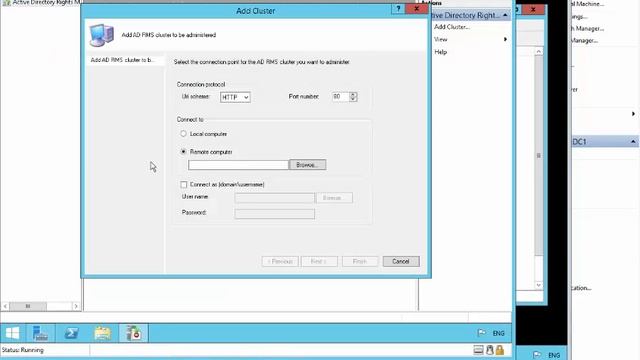The image size is (640, 360).
Task: Click the USB device icon in the status bar
Action: 489,350
